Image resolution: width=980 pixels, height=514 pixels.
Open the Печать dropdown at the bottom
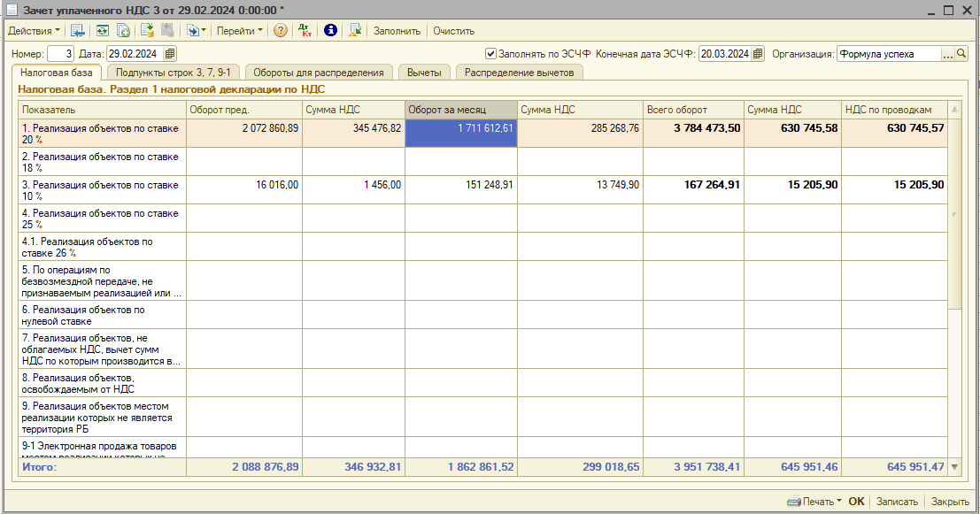coord(814,502)
